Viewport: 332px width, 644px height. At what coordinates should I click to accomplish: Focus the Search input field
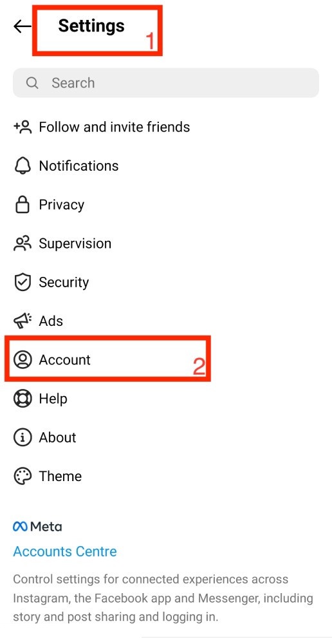pos(166,83)
